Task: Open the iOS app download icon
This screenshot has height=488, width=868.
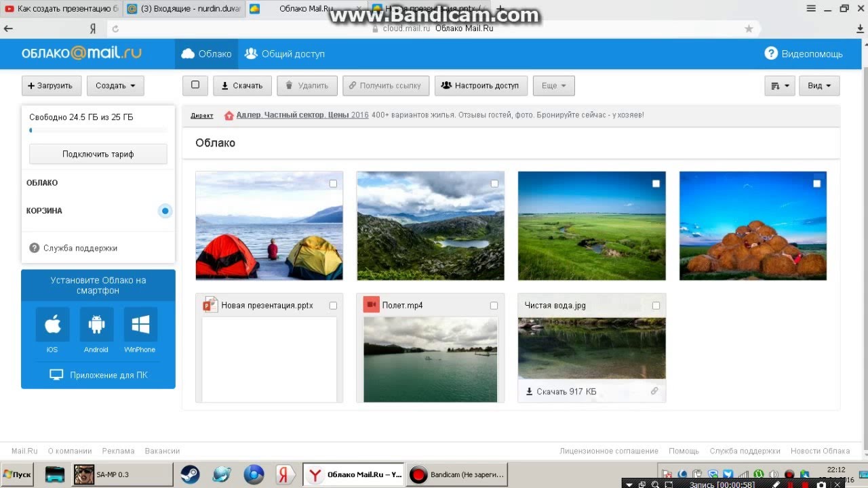Action: (52, 325)
